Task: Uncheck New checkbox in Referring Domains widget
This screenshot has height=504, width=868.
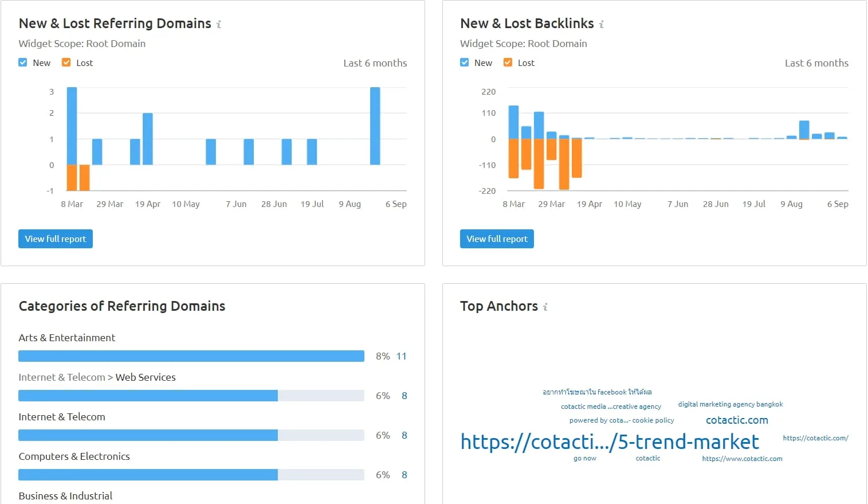Action: click(x=23, y=62)
